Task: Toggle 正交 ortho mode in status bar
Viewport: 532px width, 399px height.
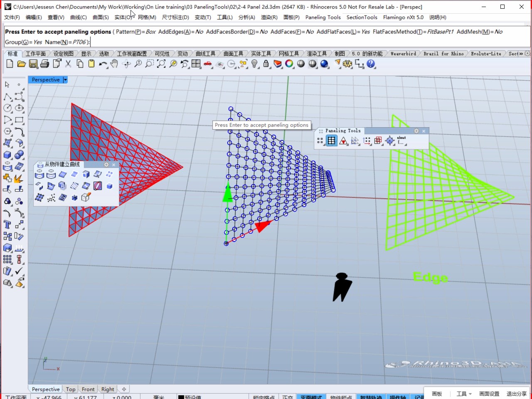Action: 288,397
